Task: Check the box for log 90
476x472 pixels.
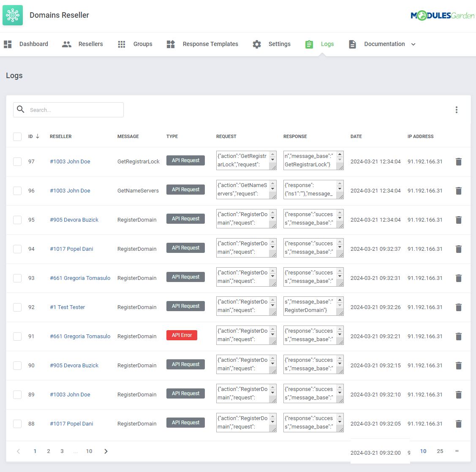Action: tap(17, 366)
